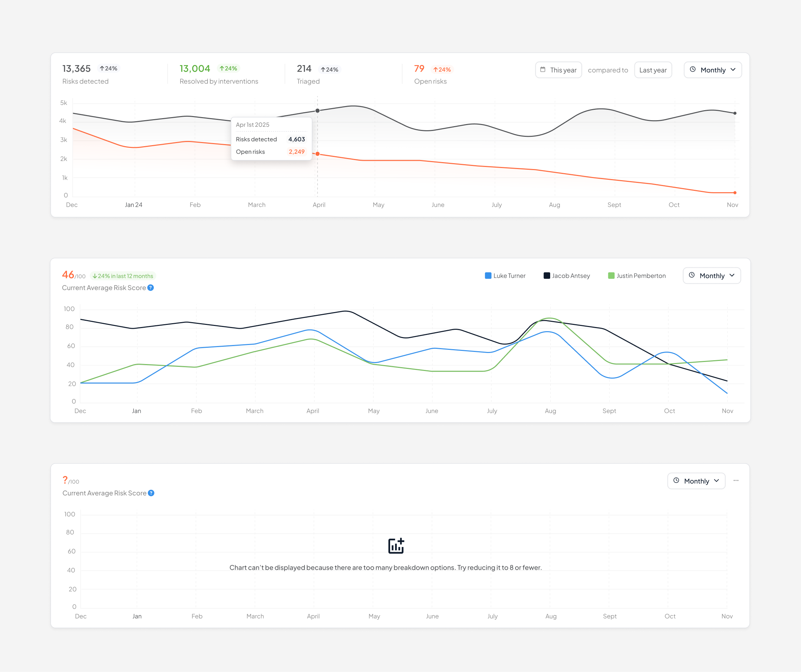Click the calendar icon in This year selector
Image resolution: width=801 pixels, height=672 pixels.
[x=543, y=70]
